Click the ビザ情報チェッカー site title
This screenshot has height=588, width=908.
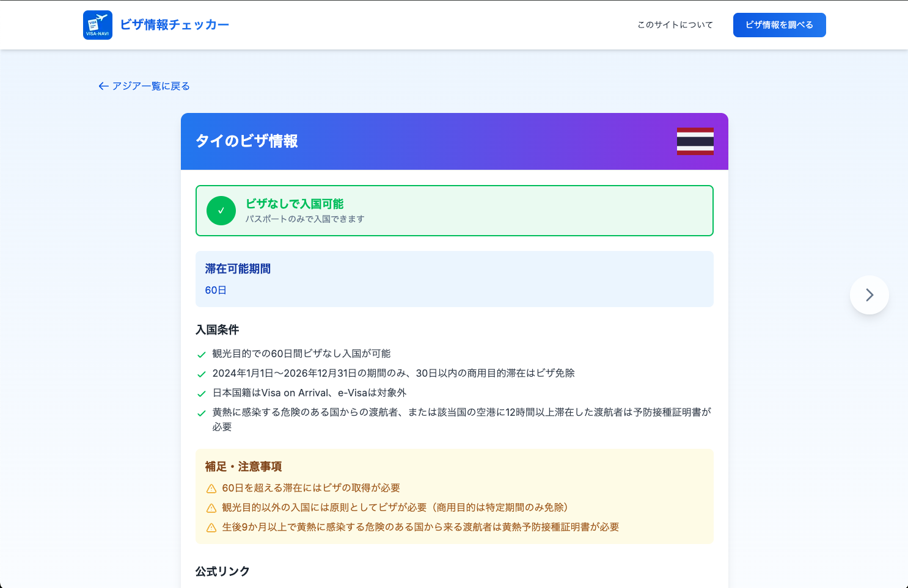click(174, 25)
